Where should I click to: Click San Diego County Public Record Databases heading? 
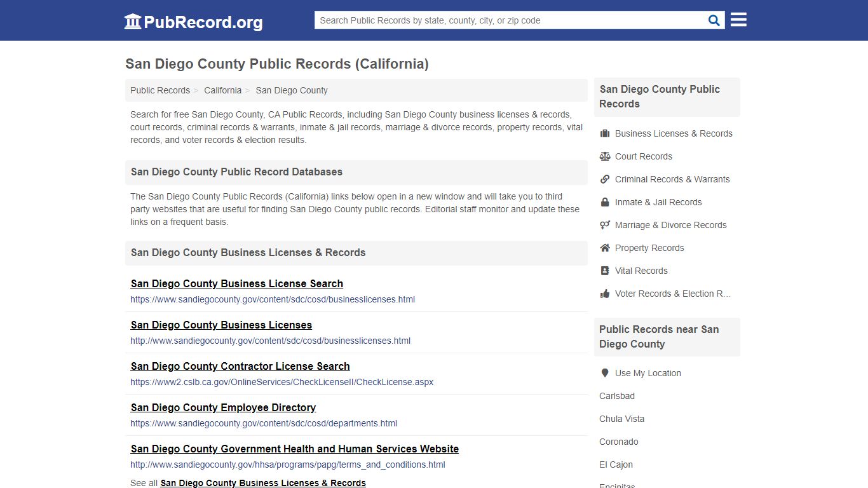pos(236,172)
